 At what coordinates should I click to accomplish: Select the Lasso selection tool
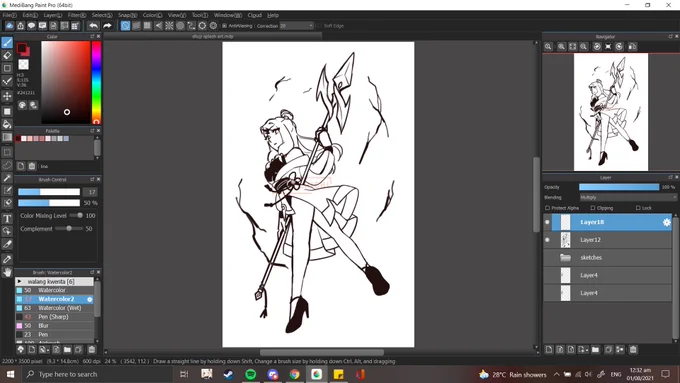pyautogui.click(x=7, y=165)
